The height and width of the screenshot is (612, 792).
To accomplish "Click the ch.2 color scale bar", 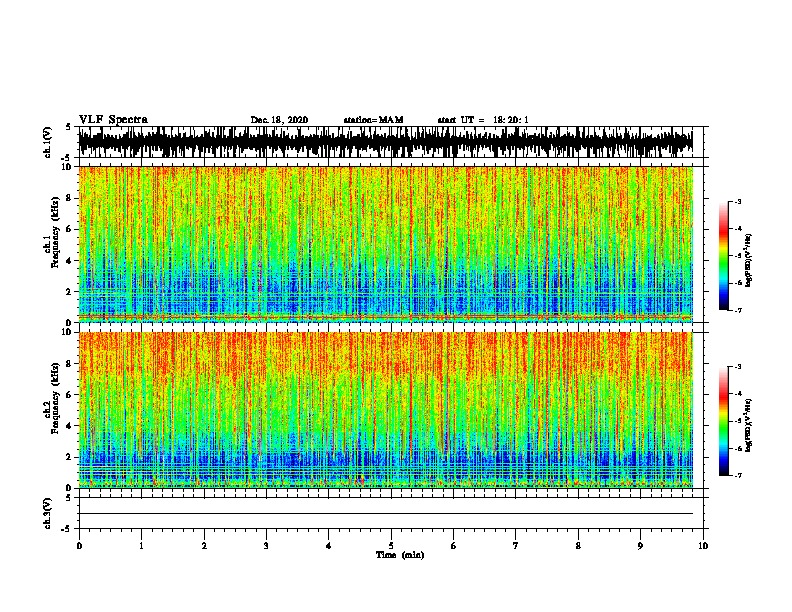I will point(724,421).
